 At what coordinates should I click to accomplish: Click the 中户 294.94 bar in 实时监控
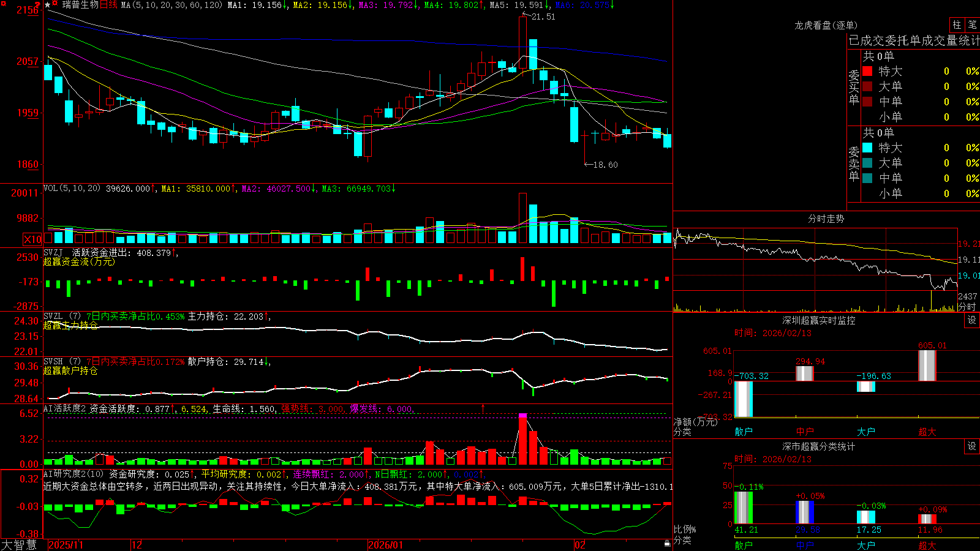point(805,373)
